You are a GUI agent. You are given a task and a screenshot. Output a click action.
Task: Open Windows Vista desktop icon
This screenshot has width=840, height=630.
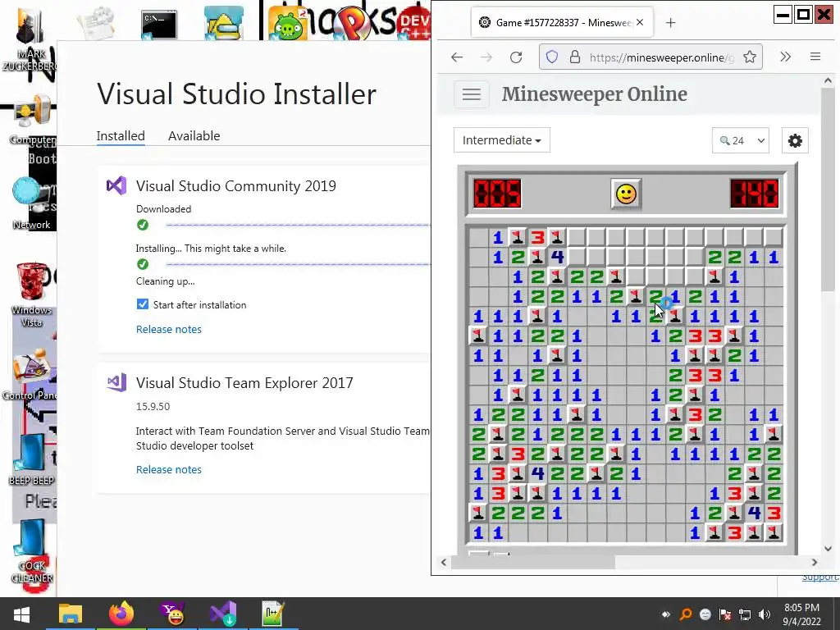(x=32, y=294)
